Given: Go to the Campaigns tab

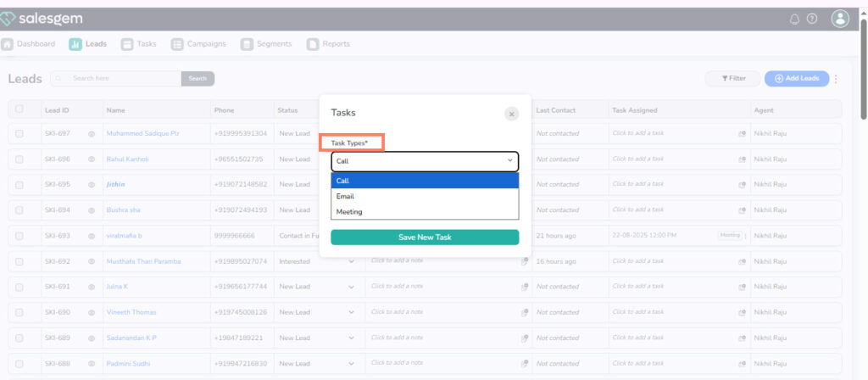Looking at the screenshot, I should 199,44.
